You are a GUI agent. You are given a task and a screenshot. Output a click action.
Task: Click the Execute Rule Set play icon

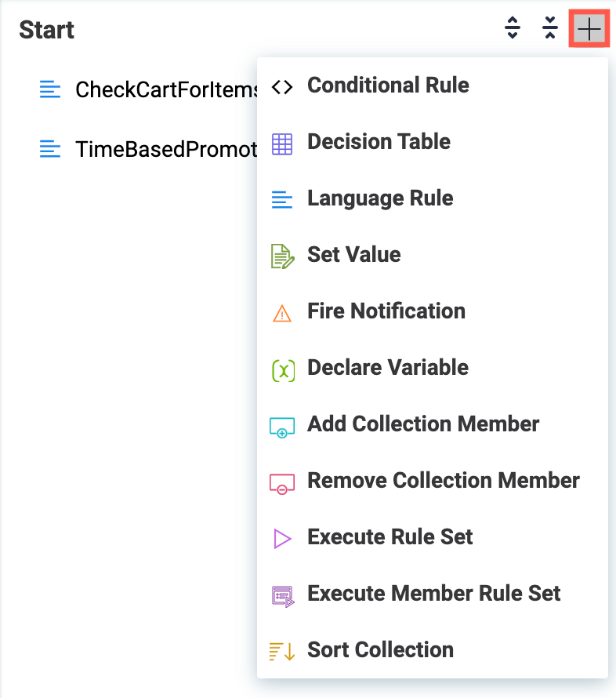(282, 539)
